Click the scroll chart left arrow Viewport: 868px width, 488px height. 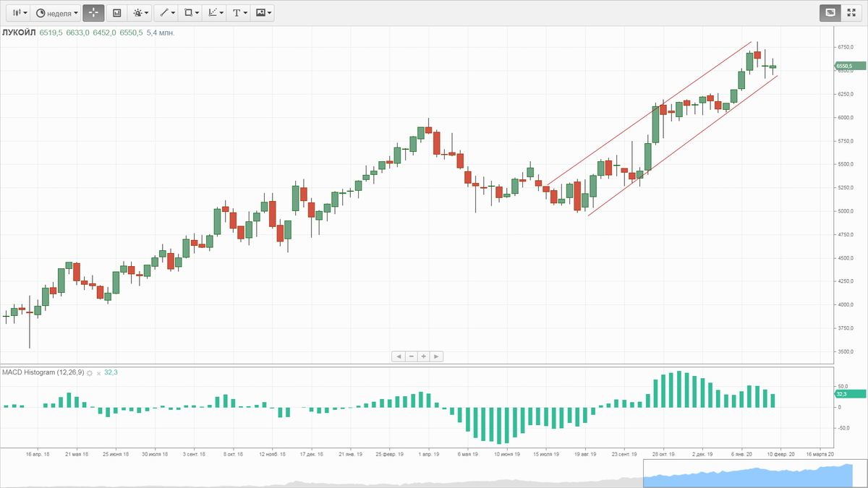tap(398, 356)
